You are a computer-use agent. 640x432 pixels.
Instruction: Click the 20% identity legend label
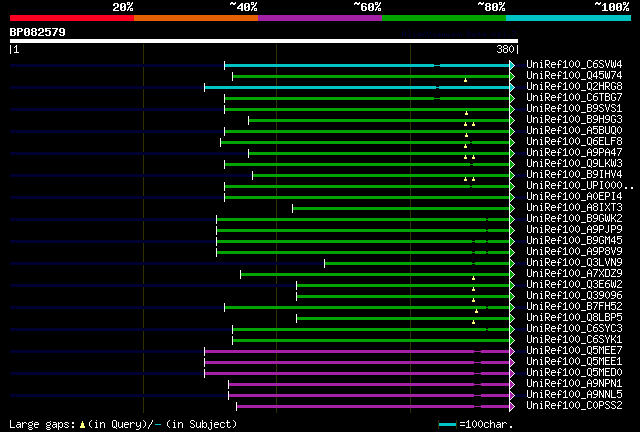pyautogui.click(x=123, y=7)
